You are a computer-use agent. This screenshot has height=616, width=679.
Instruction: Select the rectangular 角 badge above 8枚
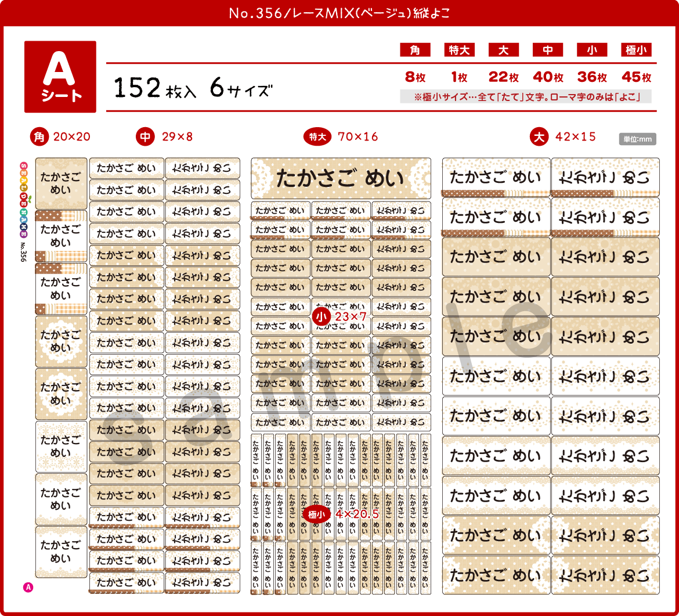click(x=415, y=50)
